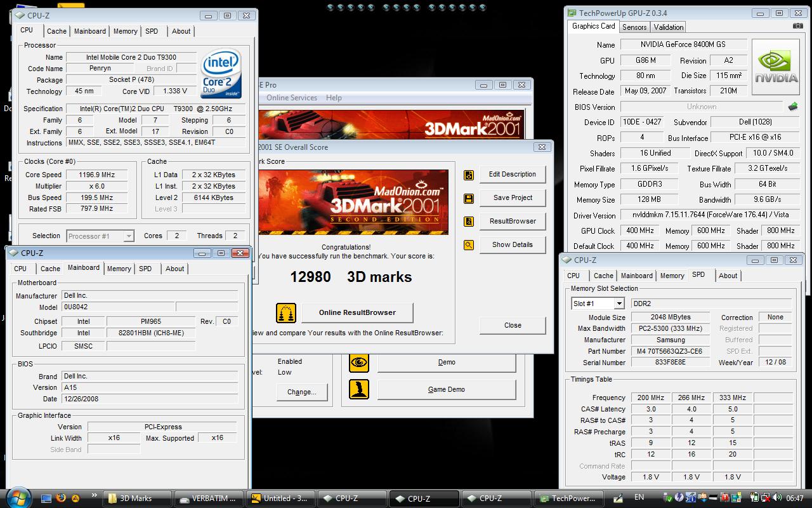Click the Demo eye icon

[359, 363]
